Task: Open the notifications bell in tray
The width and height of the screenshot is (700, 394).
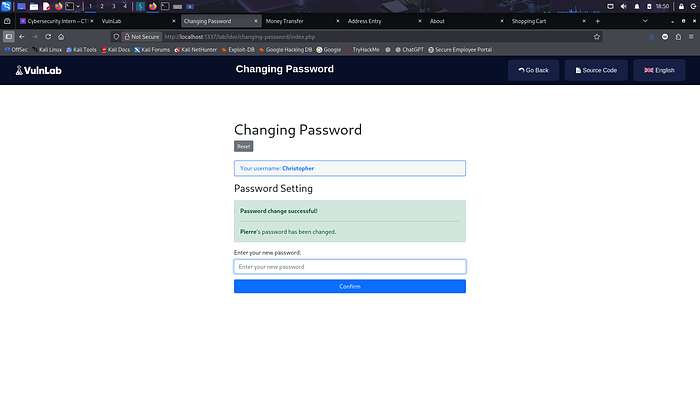Action: pyautogui.click(x=637, y=6)
